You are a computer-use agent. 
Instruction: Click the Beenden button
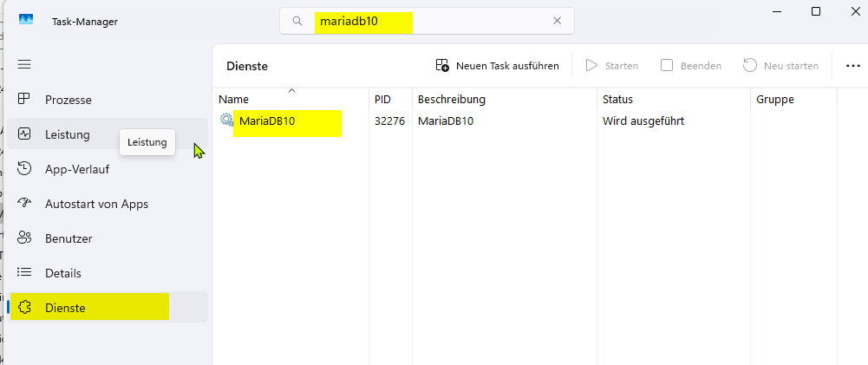tap(691, 66)
